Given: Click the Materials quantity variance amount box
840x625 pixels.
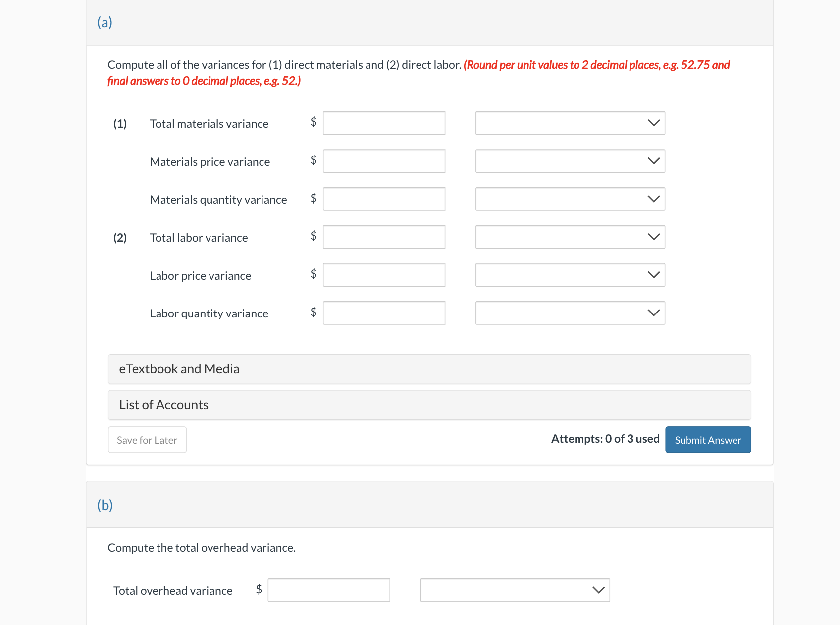Looking at the screenshot, I should point(384,199).
